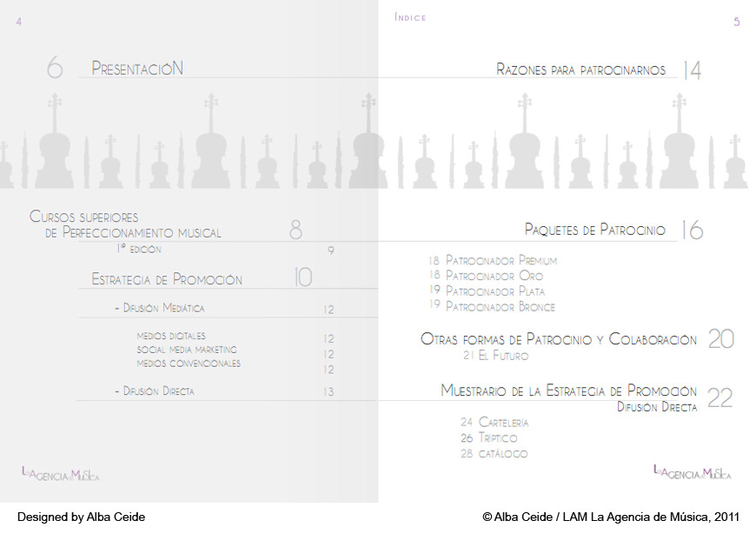Click the 'Razones para patrocinarnos' heading
The image size is (756, 534).
click(x=581, y=70)
